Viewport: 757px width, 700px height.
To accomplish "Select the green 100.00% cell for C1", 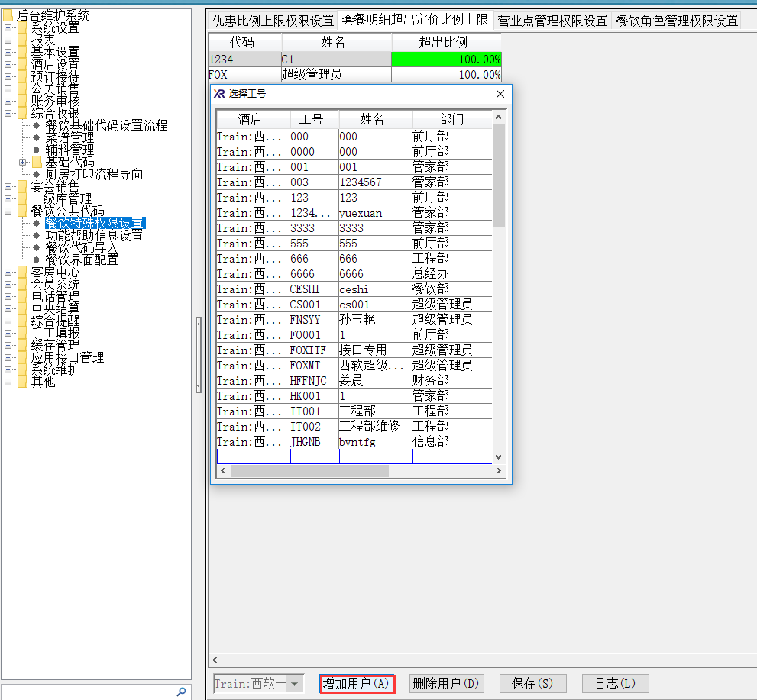I will point(446,60).
